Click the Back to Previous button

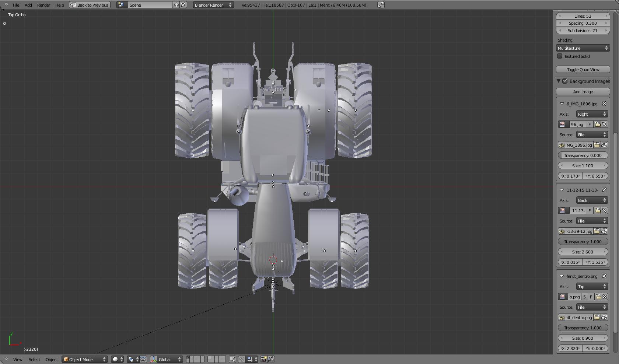click(90, 5)
